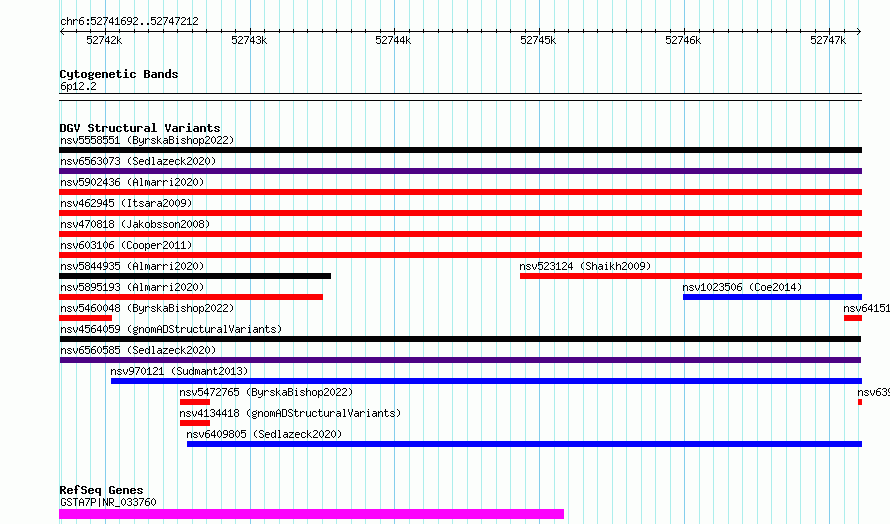The image size is (890, 524).
Task: Click the nsv5460048 (ByrskaBishop2022) label
Action: pos(147,308)
